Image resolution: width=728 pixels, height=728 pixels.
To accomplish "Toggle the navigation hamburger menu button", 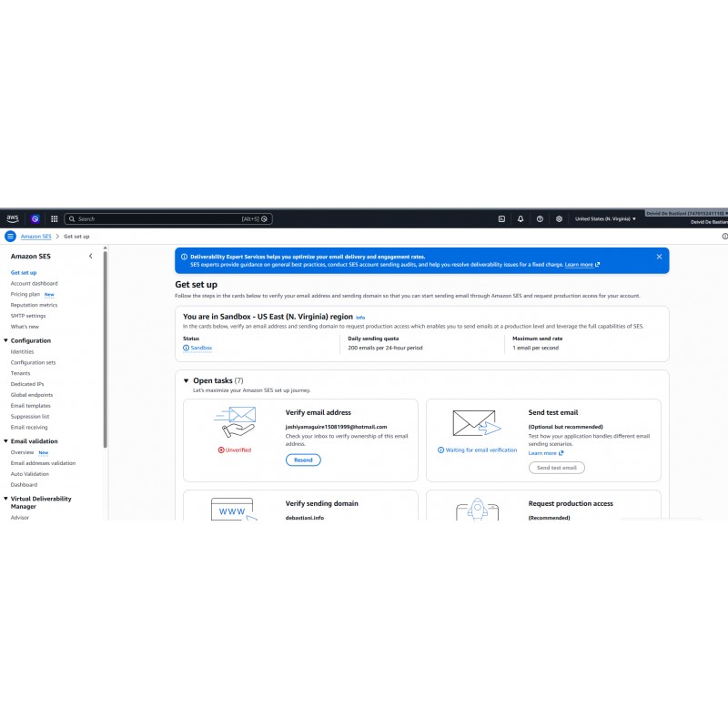I will [x=10, y=237].
